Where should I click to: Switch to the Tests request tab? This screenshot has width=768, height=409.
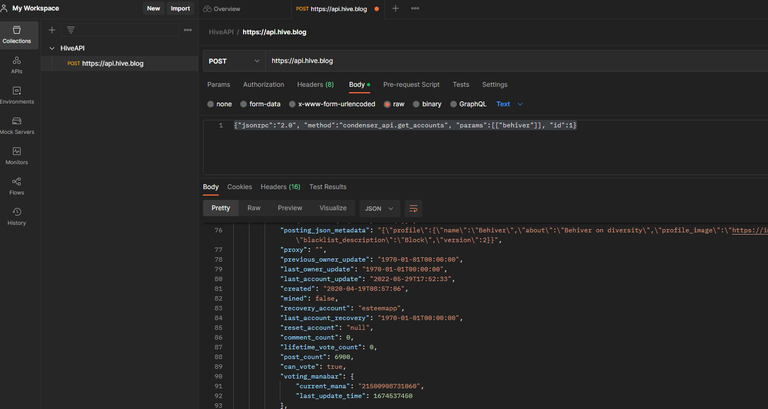pyautogui.click(x=461, y=84)
